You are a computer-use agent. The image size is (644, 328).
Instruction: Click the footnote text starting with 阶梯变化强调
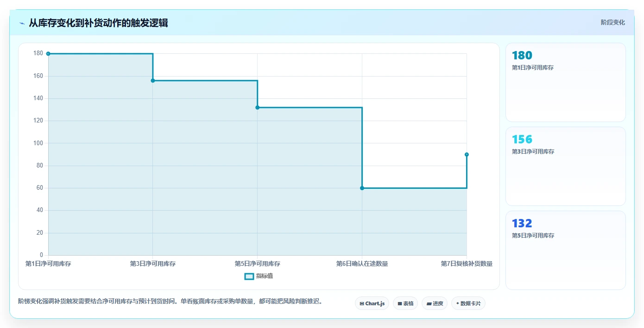[x=170, y=301]
